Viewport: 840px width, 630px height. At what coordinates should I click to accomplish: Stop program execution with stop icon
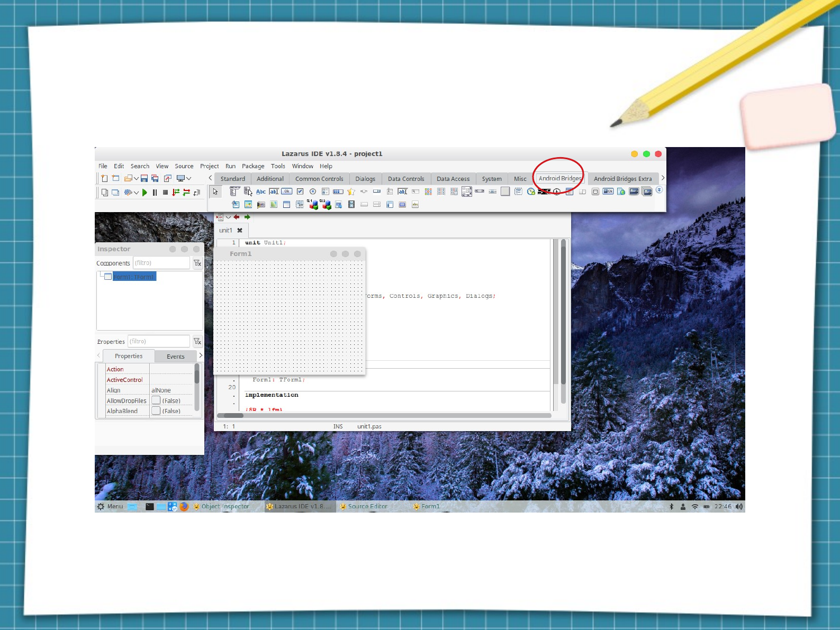tap(165, 193)
